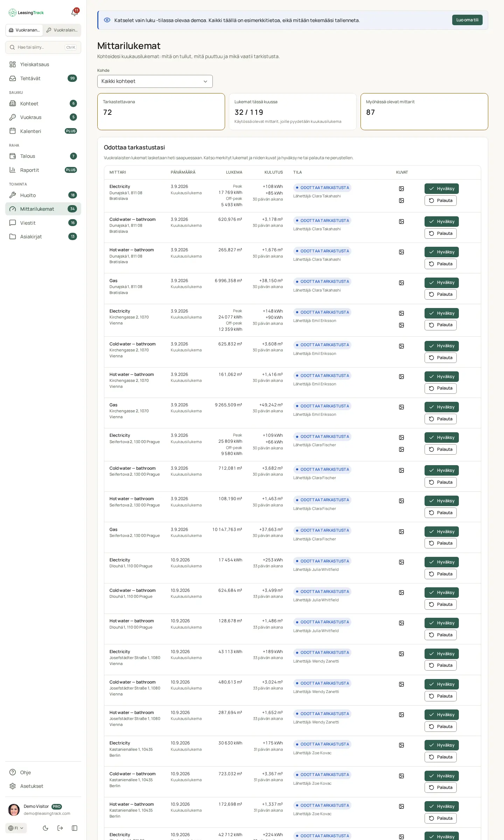Viewport: 504px width, 840px height.
Task: Click the search field Hae tai siirry
Action: [43, 48]
